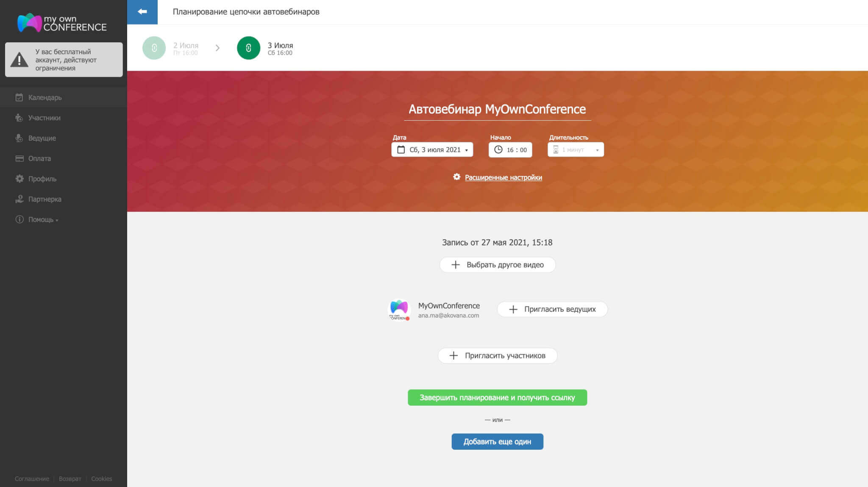Expand the Помощь menu in sidebar
This screenshot has width=868, height=487.
coord(43,219)
